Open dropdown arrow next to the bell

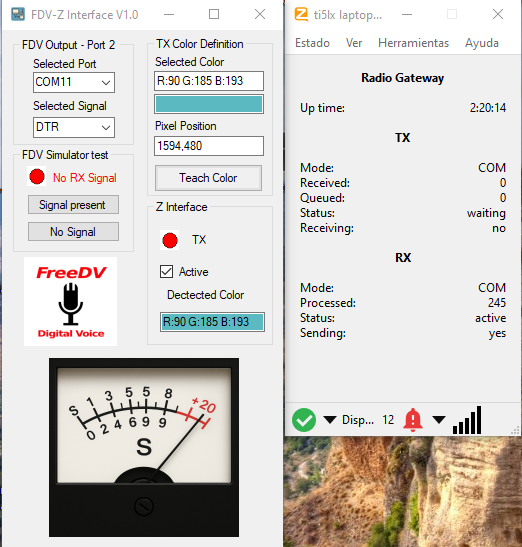click(439, 419)
